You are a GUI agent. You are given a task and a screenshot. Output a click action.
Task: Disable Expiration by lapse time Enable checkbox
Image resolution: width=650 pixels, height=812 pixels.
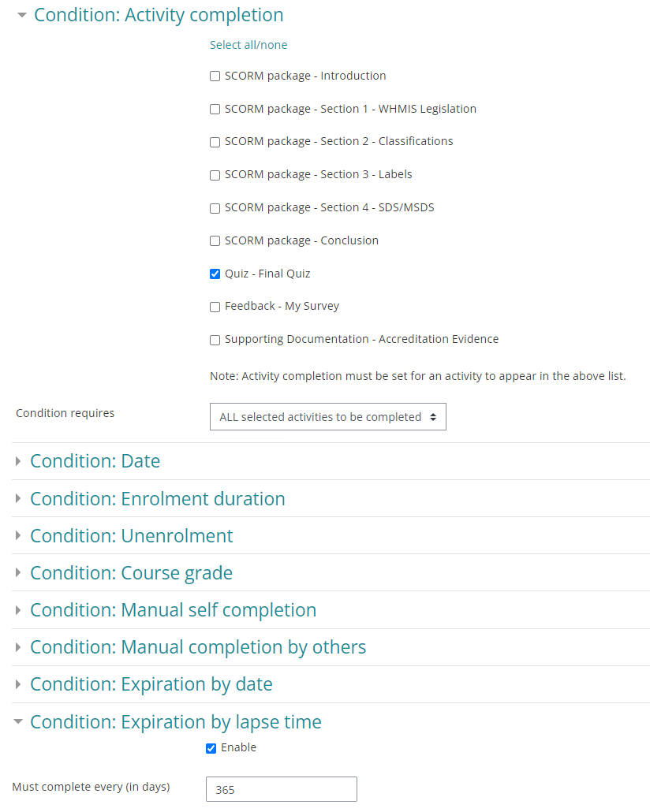(211, 748)
